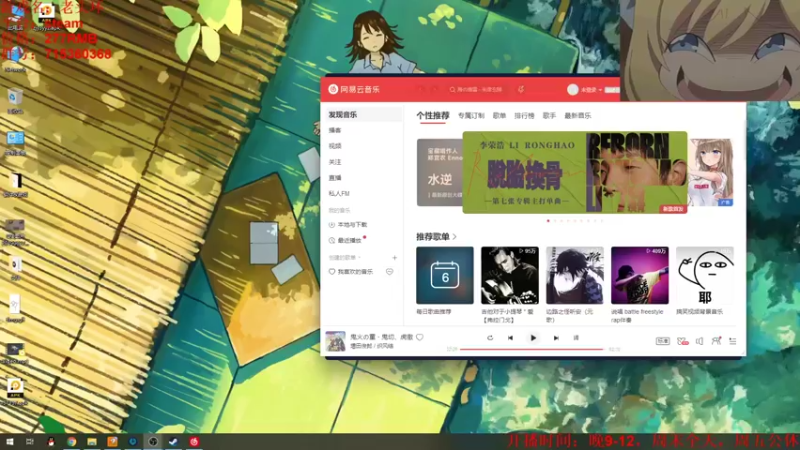
Task: Open 关注 in the sidebar
Action: 335,162
